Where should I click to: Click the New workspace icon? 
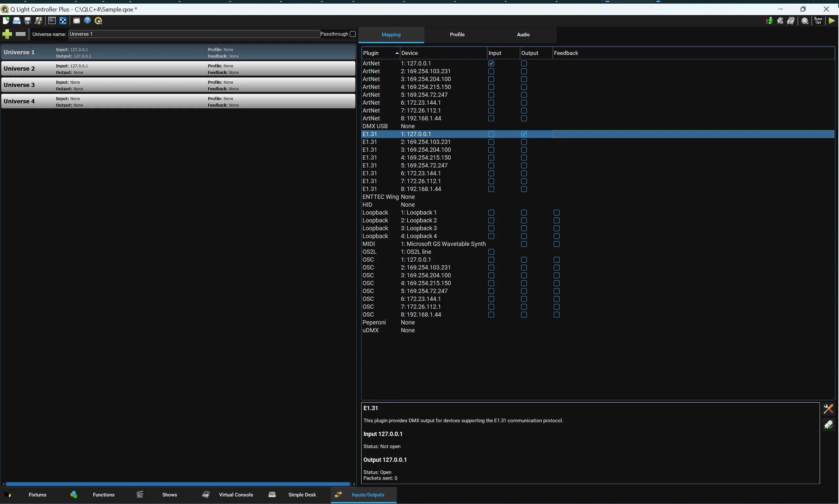point(6,21)
